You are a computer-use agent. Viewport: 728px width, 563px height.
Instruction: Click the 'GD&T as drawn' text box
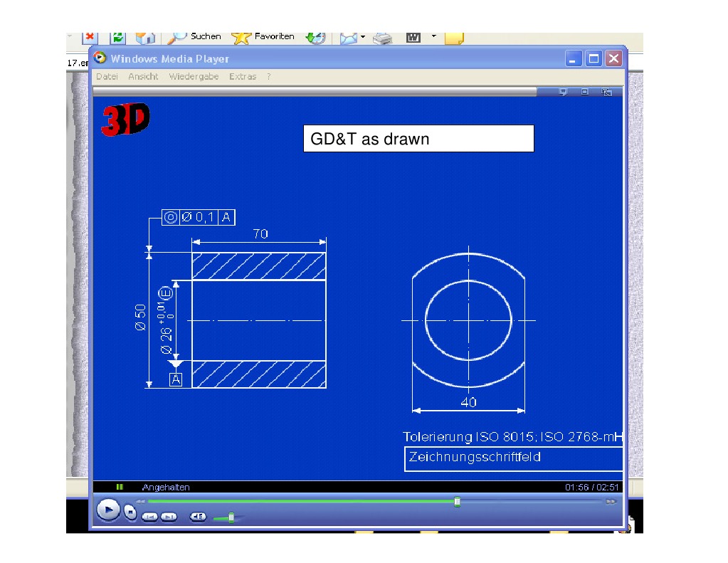(418, 138)
